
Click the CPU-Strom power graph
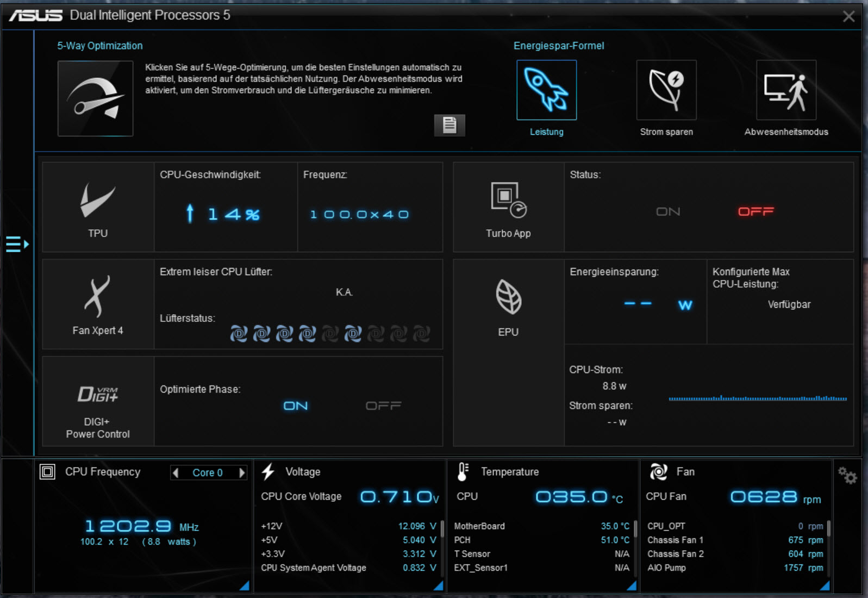pos(758,398)
